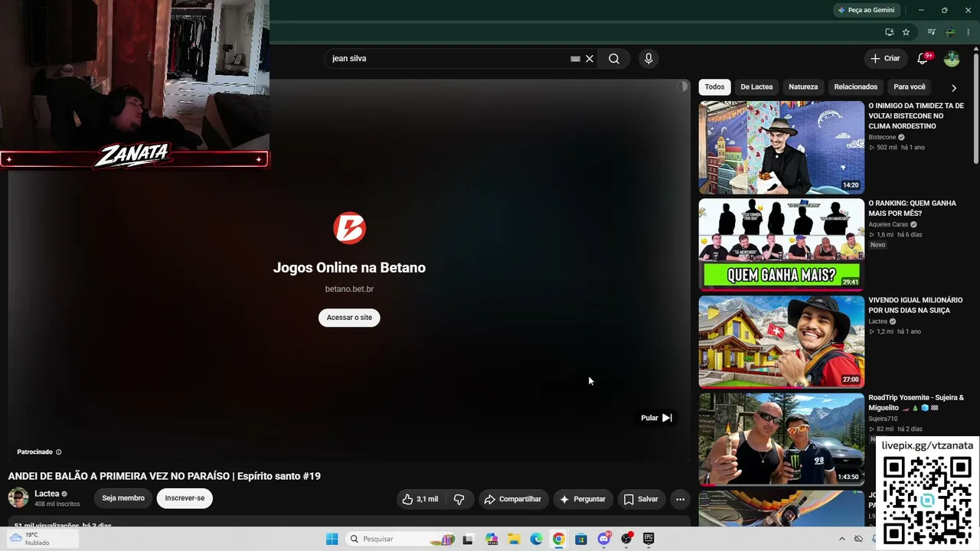The height and width of the screenshot is (551, 980).
Task: Select the Natureza filter chip
Action: (x=803, y=87)
